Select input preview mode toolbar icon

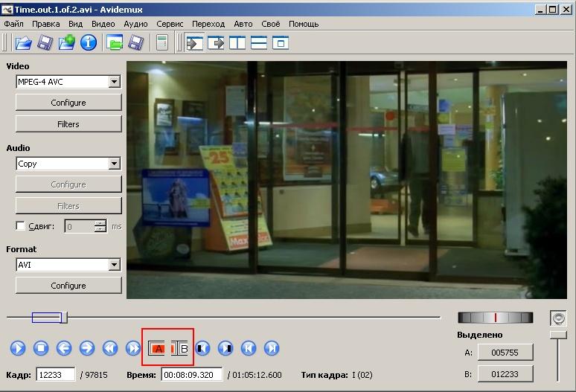coord(194,43)
